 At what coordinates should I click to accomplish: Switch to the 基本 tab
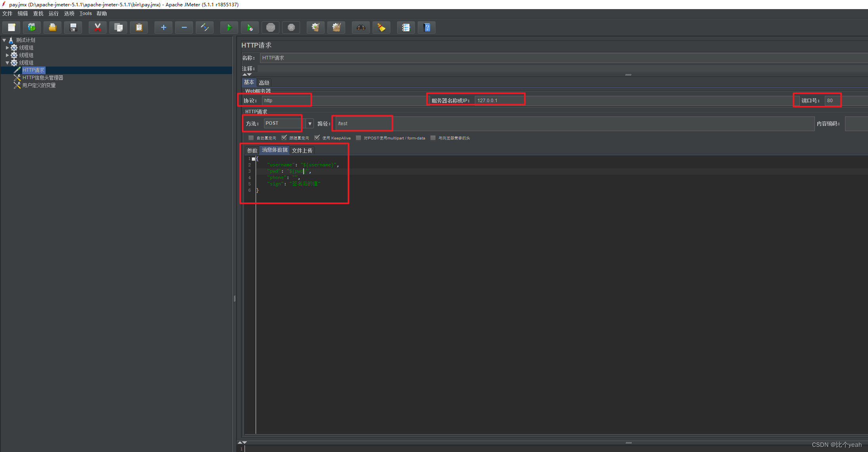[x=249, y=82]
